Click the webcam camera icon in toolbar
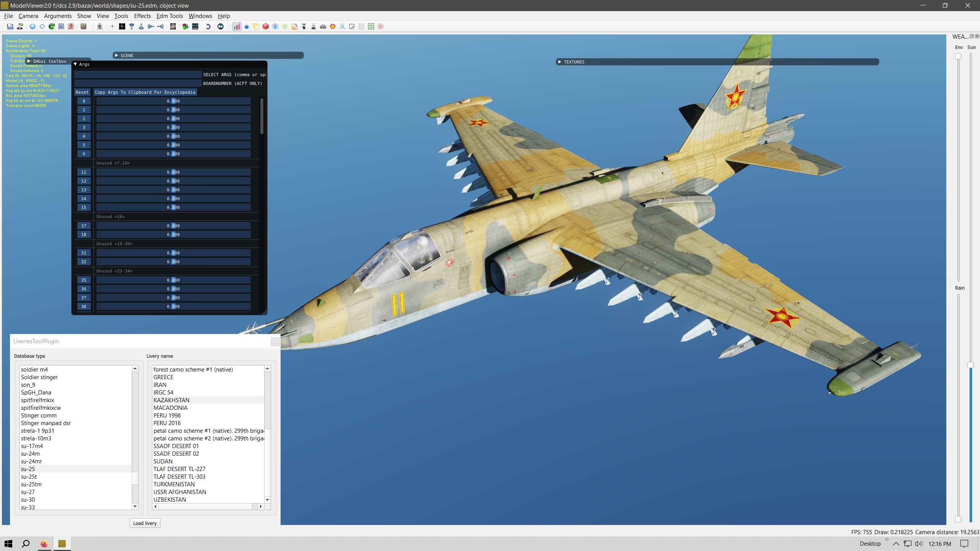 [x=100, y=26]
